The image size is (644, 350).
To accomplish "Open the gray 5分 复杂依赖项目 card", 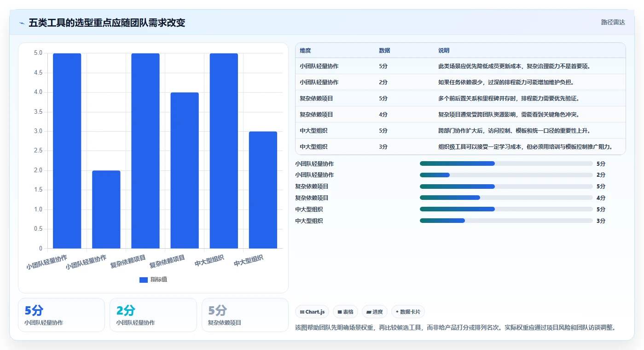I will point(245,315).
